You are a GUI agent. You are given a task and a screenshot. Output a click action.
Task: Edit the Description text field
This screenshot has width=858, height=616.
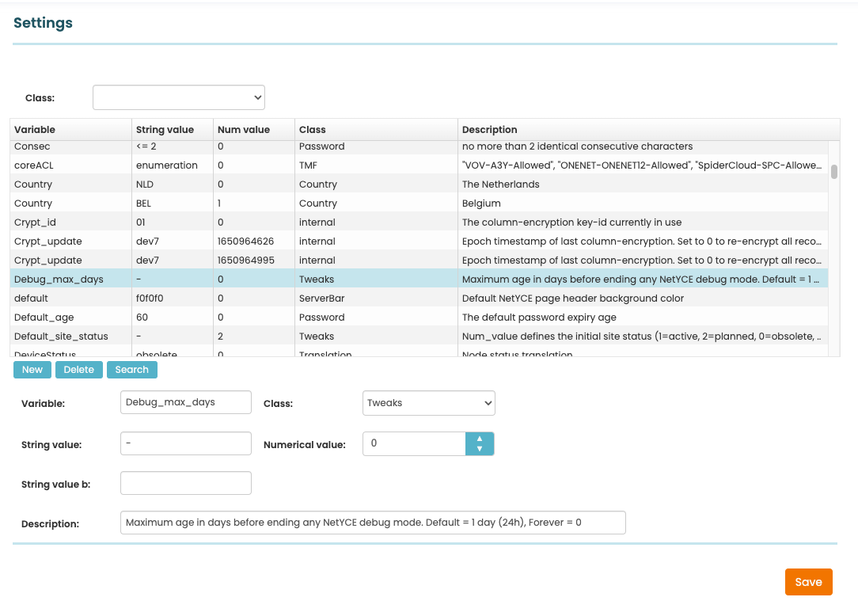pyautogui.click(x=373, y=523)
